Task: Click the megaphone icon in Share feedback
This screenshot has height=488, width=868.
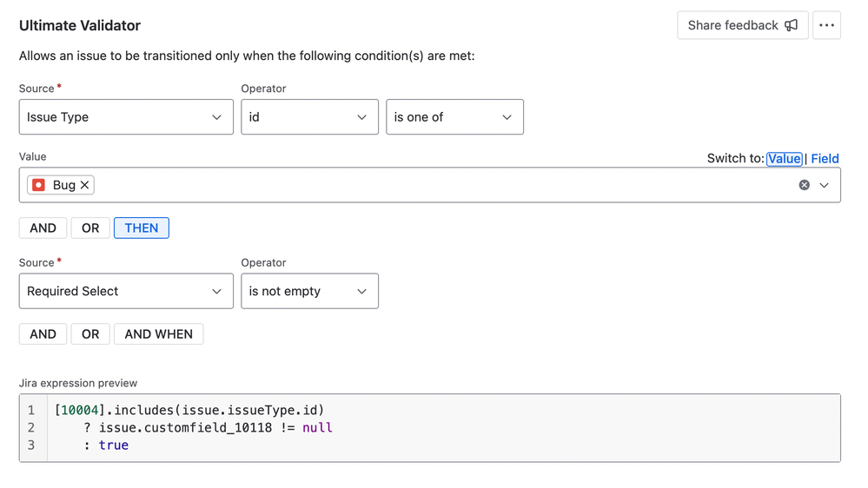Action: click(791, 25)
